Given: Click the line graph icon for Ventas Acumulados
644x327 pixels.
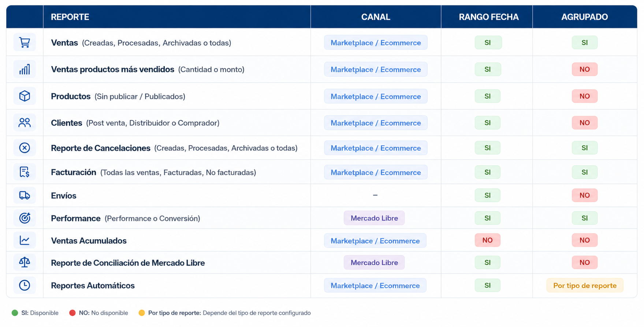Looking at the screenshot, I should coord(25,240).
